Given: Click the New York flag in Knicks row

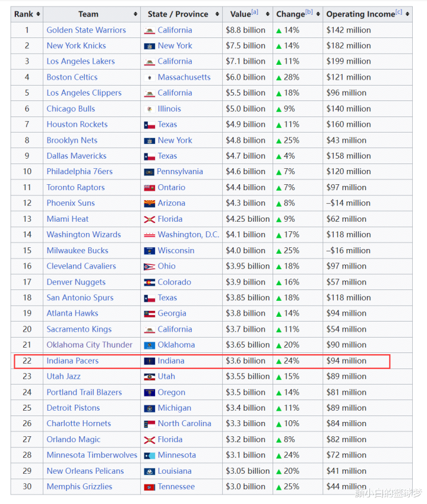Looking at the screenshot, I should (x=150, y=46).
